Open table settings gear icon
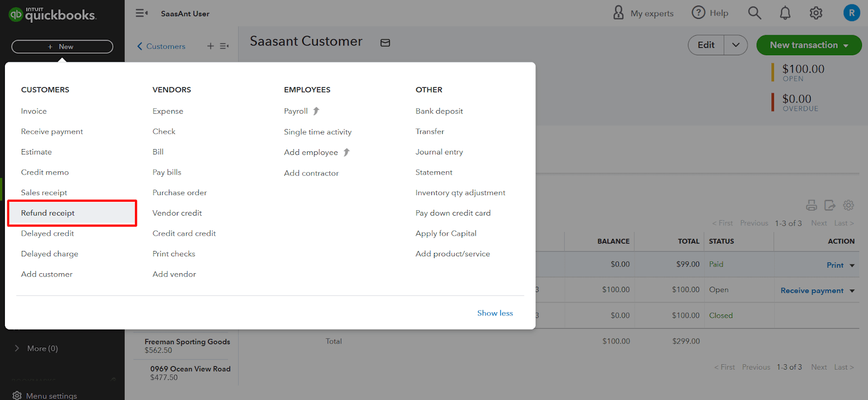Image resolution: width=868 pixels, height=400 pixels. (848, 205)
